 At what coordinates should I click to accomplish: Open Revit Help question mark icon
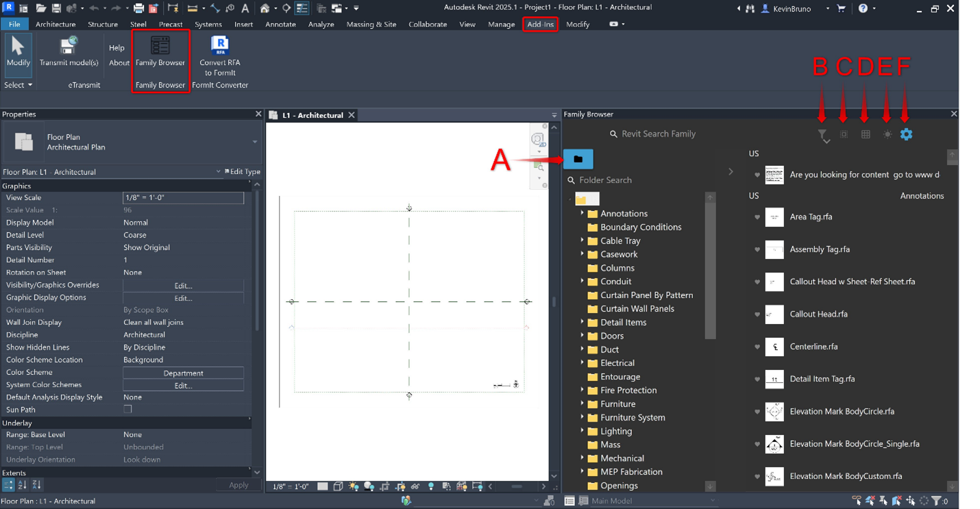pos(863,8)
